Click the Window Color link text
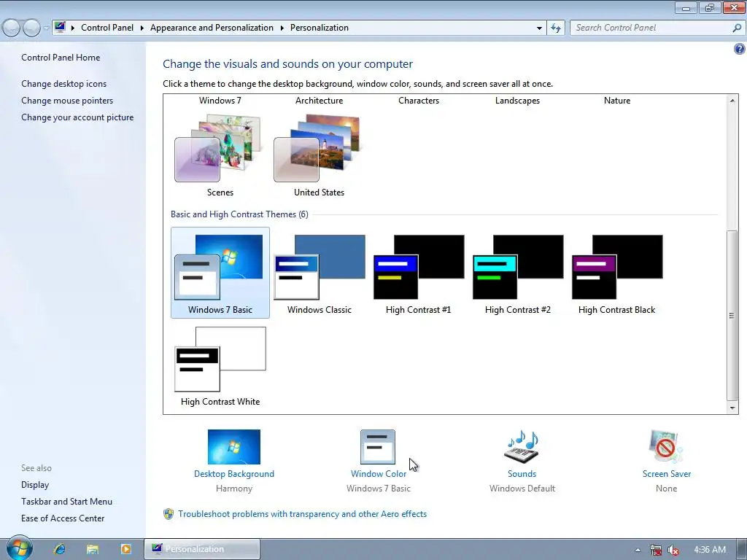The height and width of the screenshot is (560, 747). point(379,474)
